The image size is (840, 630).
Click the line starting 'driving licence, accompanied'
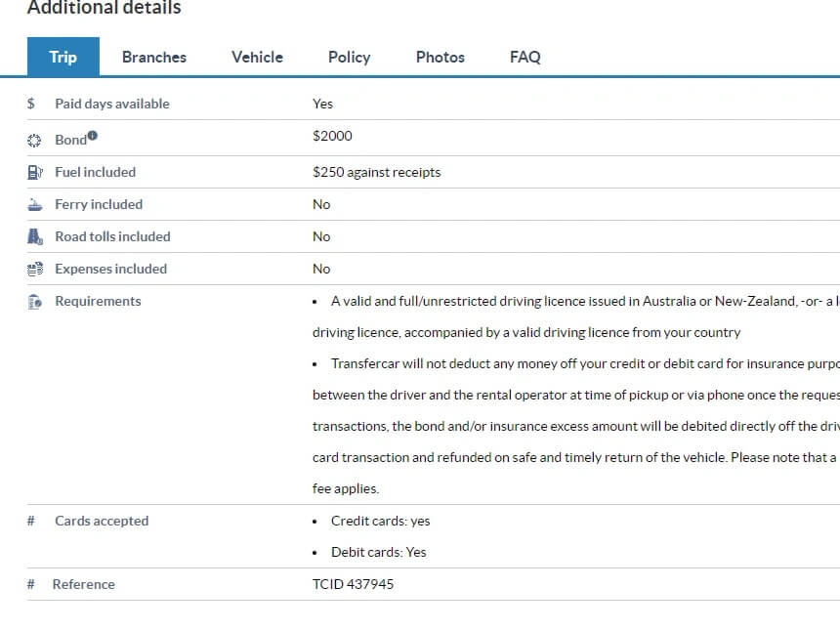click(x=526, y=332)
